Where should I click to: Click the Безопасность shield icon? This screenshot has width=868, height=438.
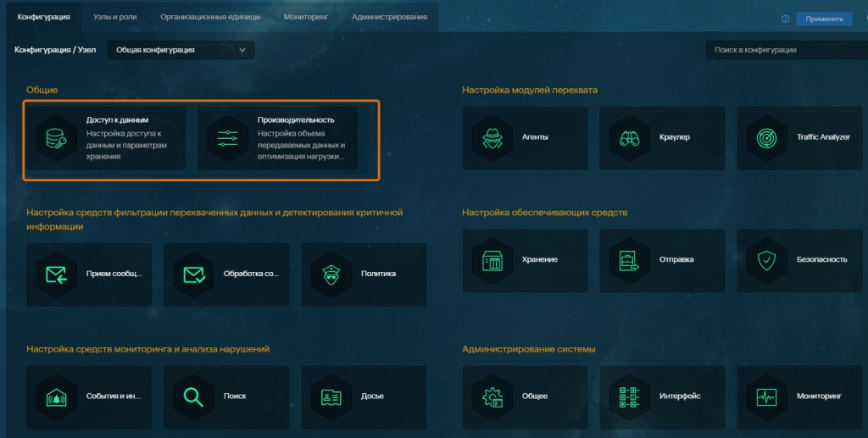(x=766, y=260)
